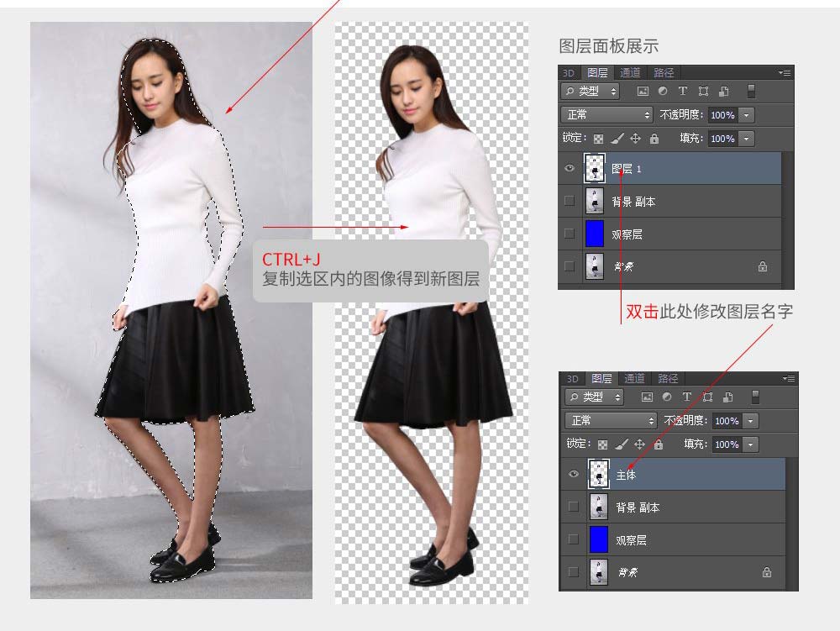Click 填充 100% field in 主体 panel
840x631 pixels.
(727, 444)
